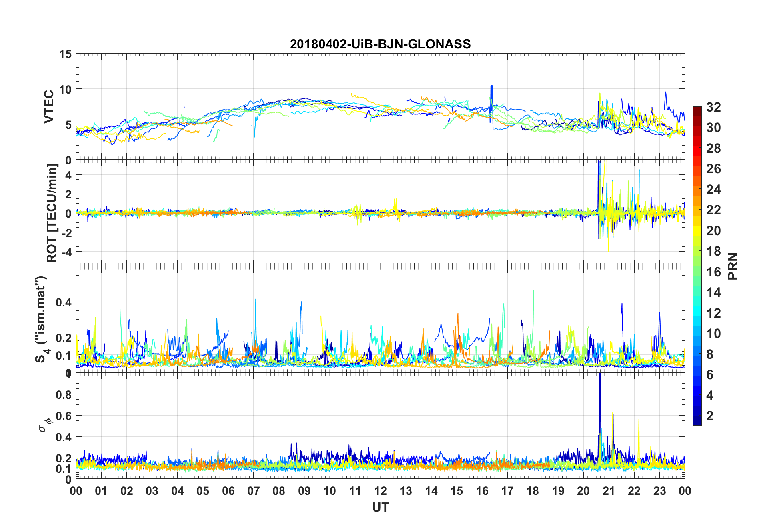The height and width of the screenshot is (532, 761).
Task: Click the PRN colorbar label
Action: click(733, 266)
